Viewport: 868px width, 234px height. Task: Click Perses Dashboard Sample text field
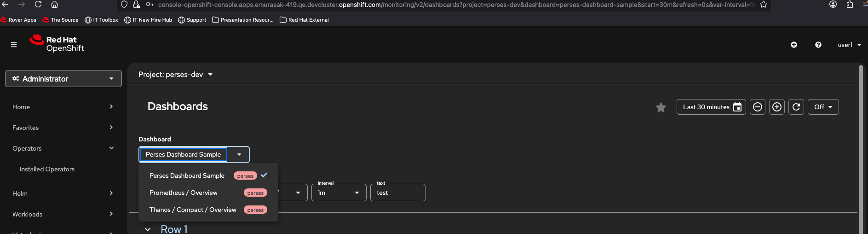[x=183, y=154]
